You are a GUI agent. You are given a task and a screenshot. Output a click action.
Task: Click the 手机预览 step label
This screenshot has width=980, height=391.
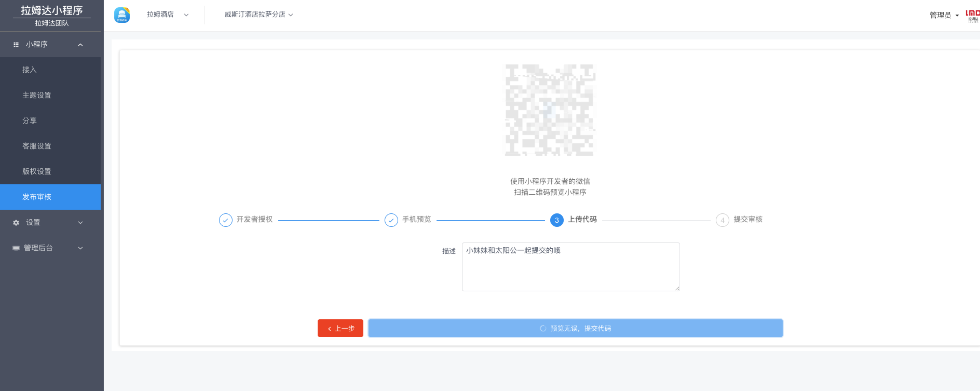(x=417, y=220)
